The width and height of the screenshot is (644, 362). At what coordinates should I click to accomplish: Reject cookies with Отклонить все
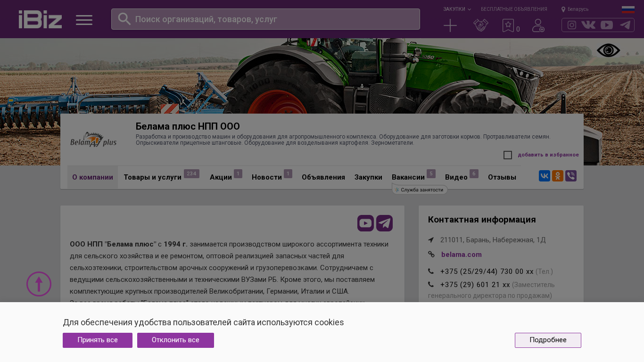[175, 340]
